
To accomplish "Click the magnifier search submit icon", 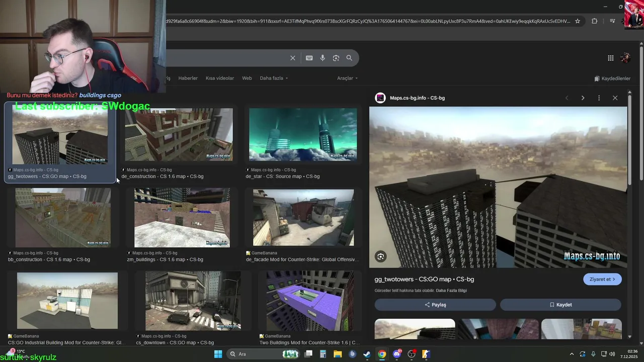I will click(x=349, y=58).
